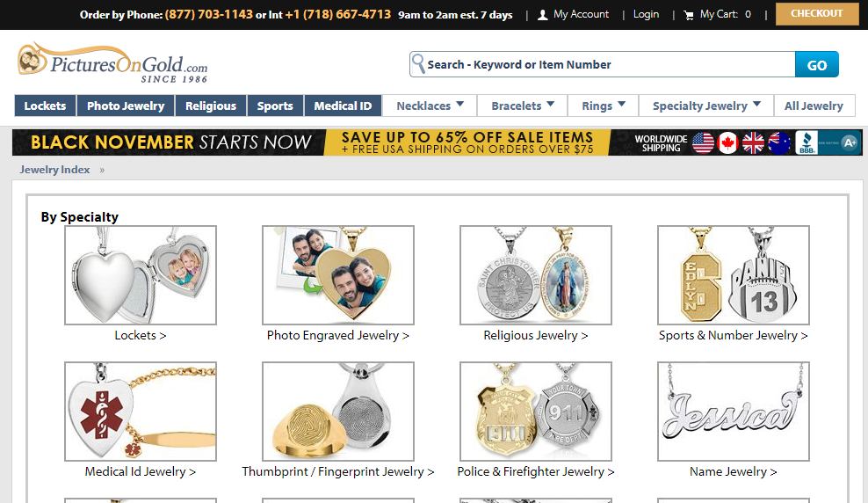Open the Login link
The height and width of the screenshot is (503, 868).
646,14
